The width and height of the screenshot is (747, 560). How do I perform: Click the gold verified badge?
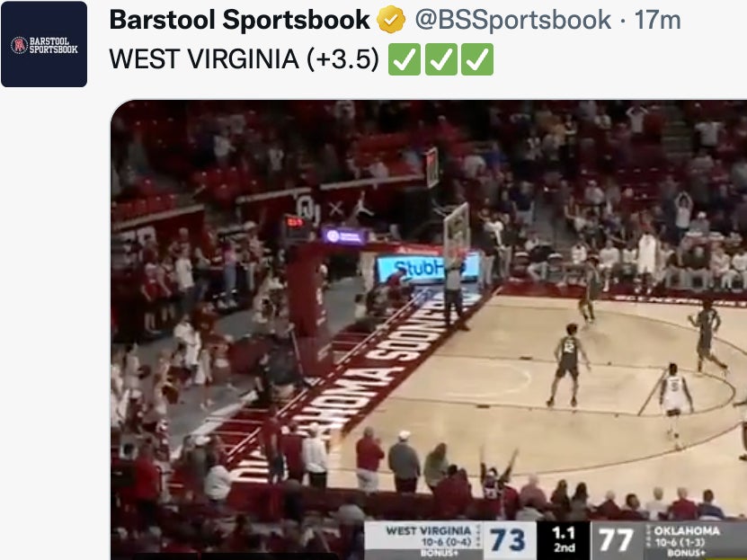click(391, 20)
